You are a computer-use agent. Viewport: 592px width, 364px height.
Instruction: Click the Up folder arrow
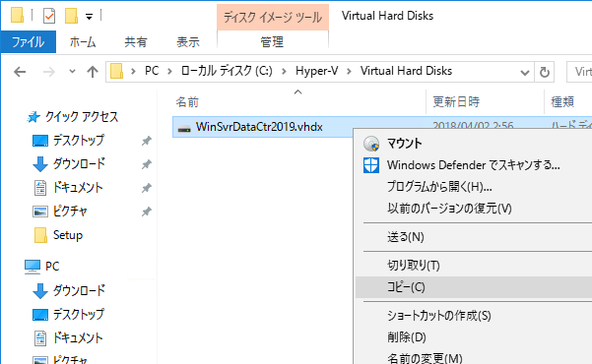[x=93, y=72]
